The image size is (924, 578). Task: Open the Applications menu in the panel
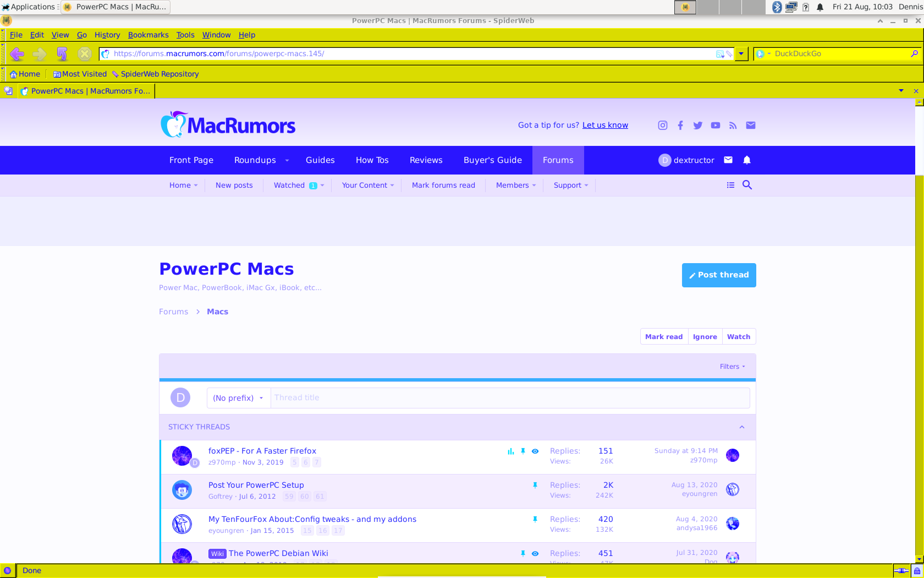(x=29, y=7)
